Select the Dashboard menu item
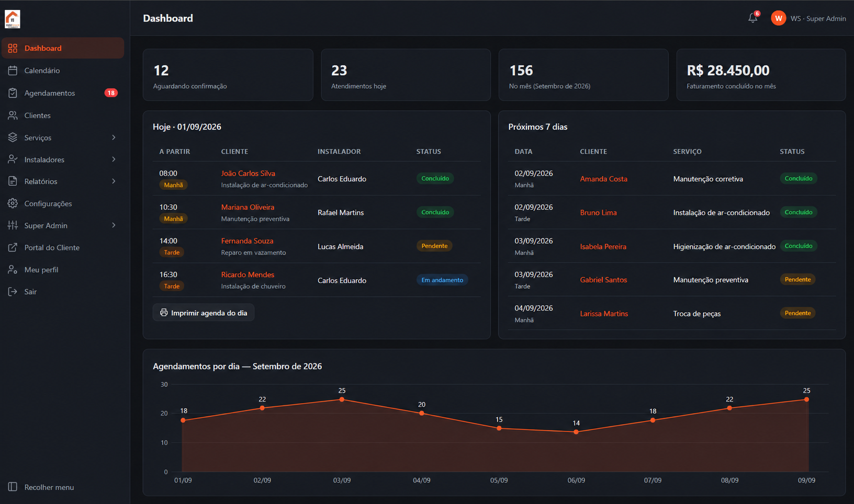Image resolution: width=854 pixels, height=504 pixels. point(63,48)
